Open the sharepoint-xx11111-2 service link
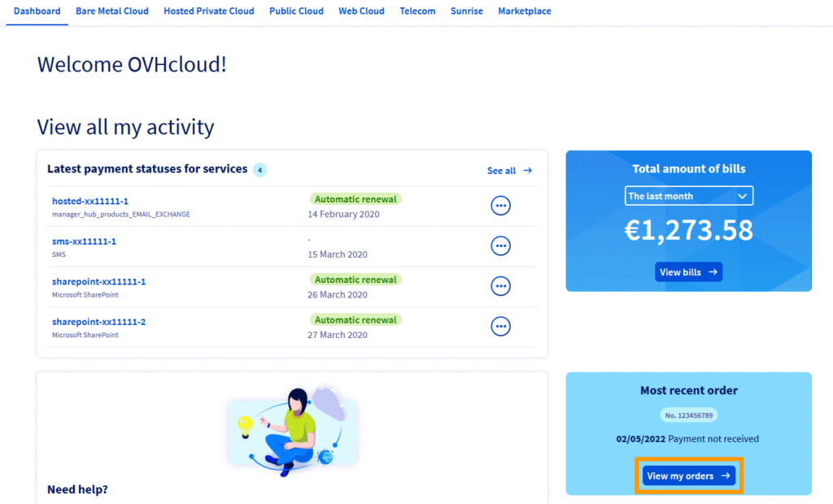 [x=98, y=322]
